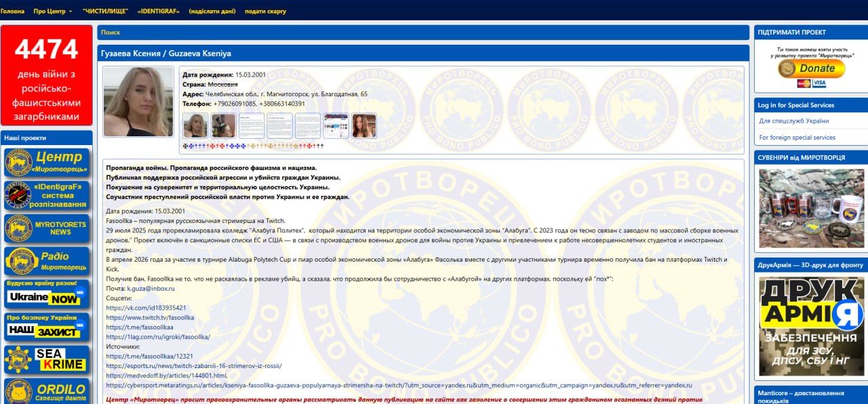This screenshot has width=868, height=404.
Task: Click the Log in for Special Services header
Action: (x=811, y=105)
